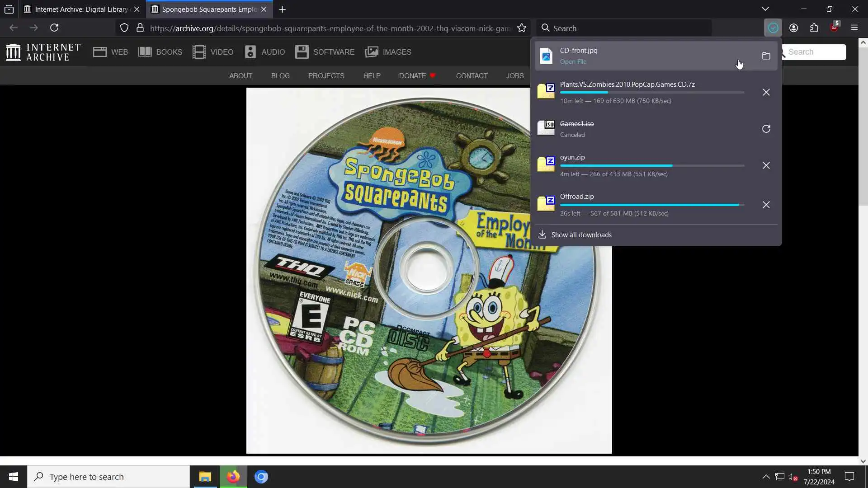Open the extensions puzzle icon

[x=814, y=28]
